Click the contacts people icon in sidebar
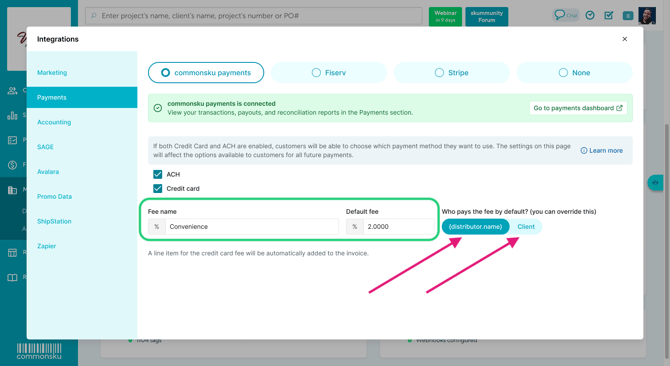This screenshot has width=670, height=366. [x=12, y=91]
